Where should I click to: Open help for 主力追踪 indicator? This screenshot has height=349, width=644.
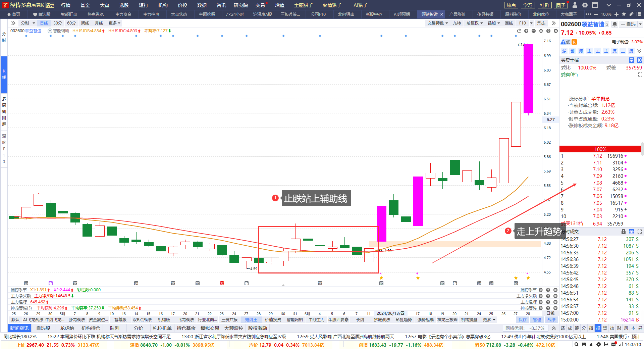(x=548, y=302)
